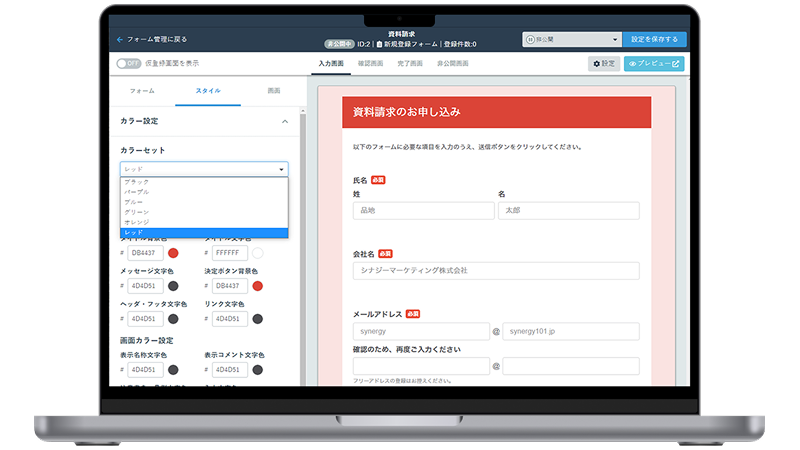The height and width of the screenshot is (450, 800).
Task: Click 資料請求のお申し込み form header
Action: pos(496,112)
